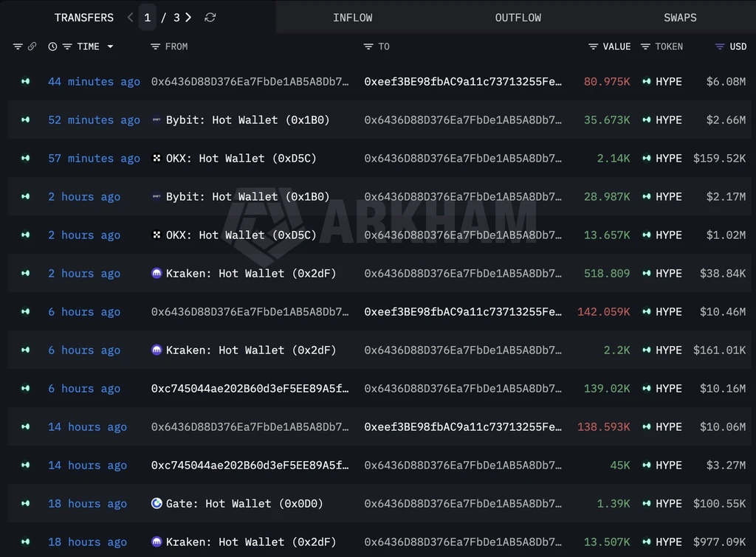Image resolution: width=756 pixels, height=557 pixels.
Task: Open 0x6436D88D recipient of 45K transfer
Action: tap(463, 466)
